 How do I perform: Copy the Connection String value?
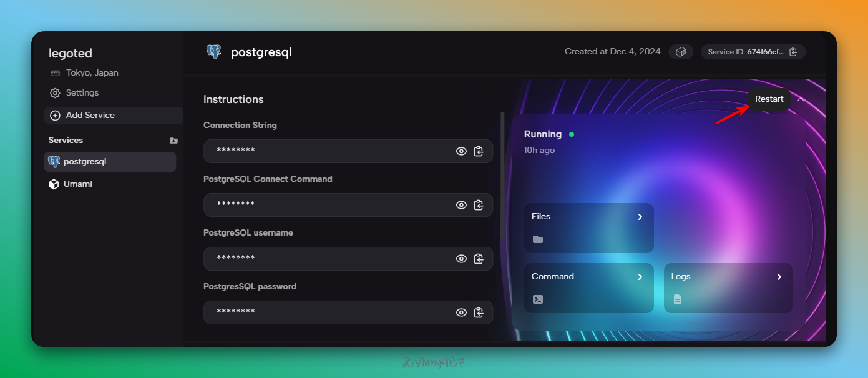(479, 151)
